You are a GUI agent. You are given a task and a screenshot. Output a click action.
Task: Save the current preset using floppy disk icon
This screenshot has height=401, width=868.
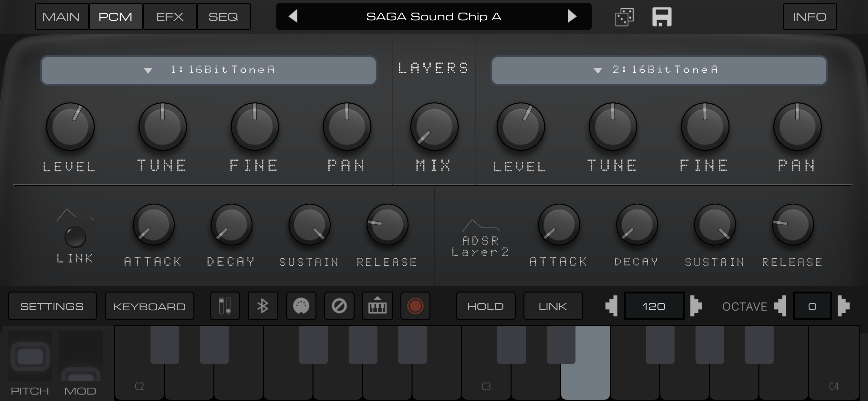pos(661,16)
